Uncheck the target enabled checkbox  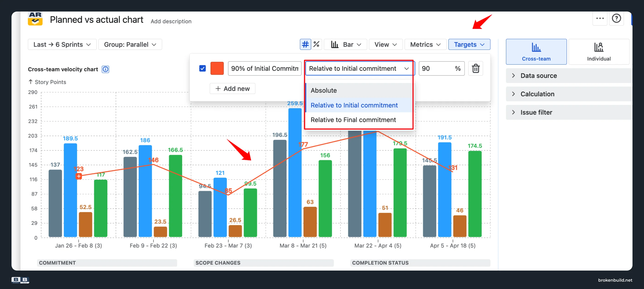(202, 68)
